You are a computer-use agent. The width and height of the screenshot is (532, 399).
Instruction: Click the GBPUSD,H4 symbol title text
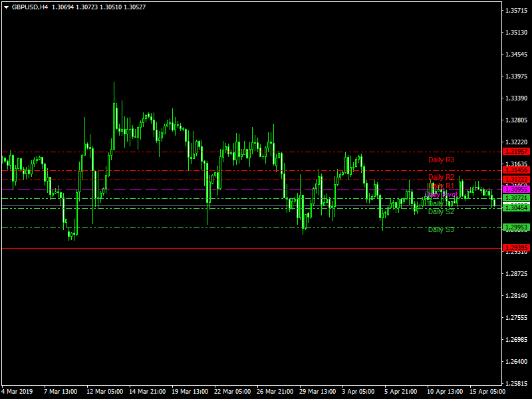click(x=30, y=7)
